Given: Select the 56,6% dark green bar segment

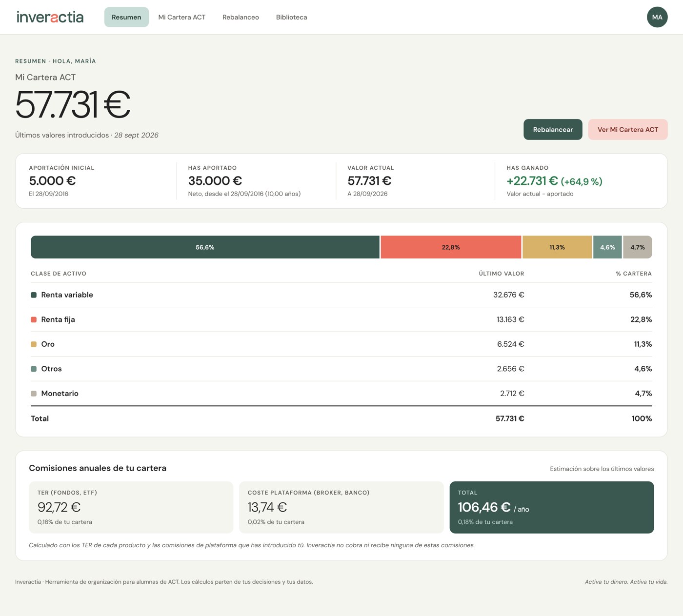Looking at the screenshot, I should (x=205, y=247).
